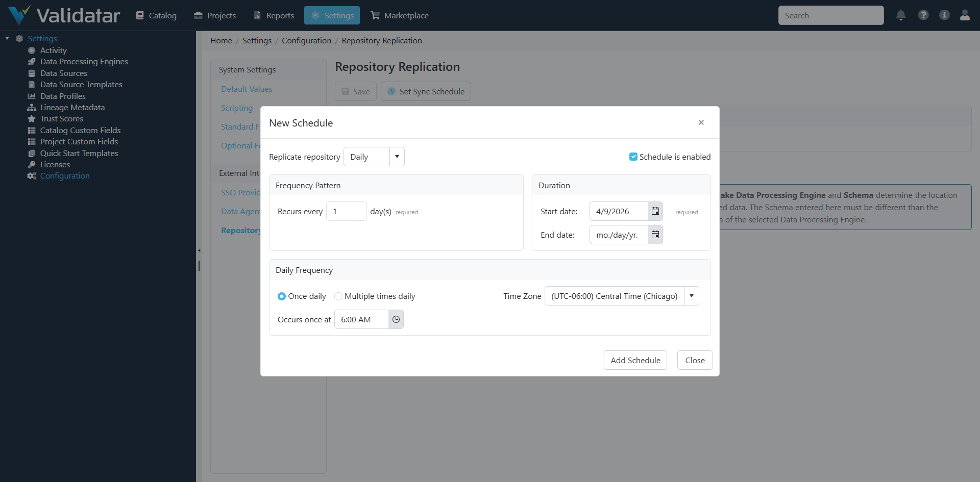980x482 pixels.
Task: Click the info icon in the top bar
Action: pyautogui.click(x=944, y=15)
